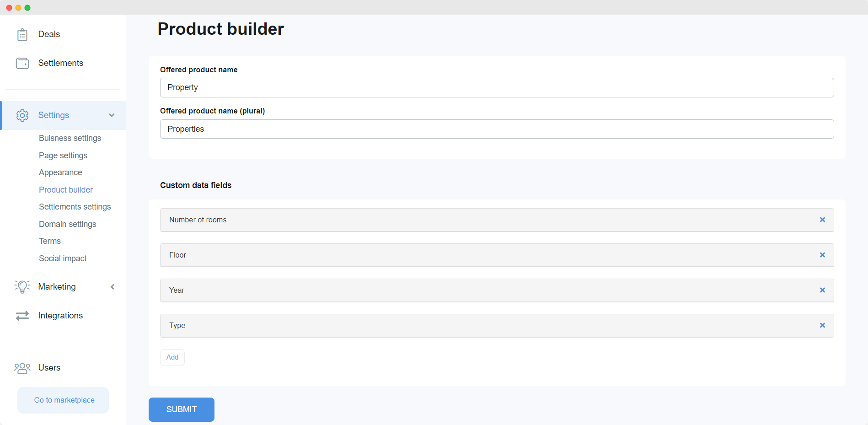Open Deals via the clipboard icon
The image size is (868, 425).
[22, 34]
